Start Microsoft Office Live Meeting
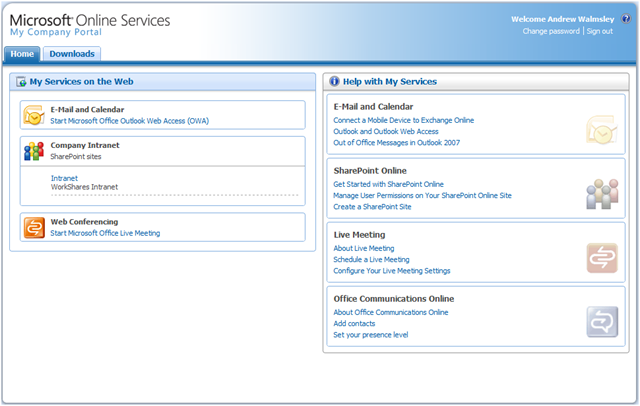Viewport: 640px width, 406px height. [x=105, y=233]
